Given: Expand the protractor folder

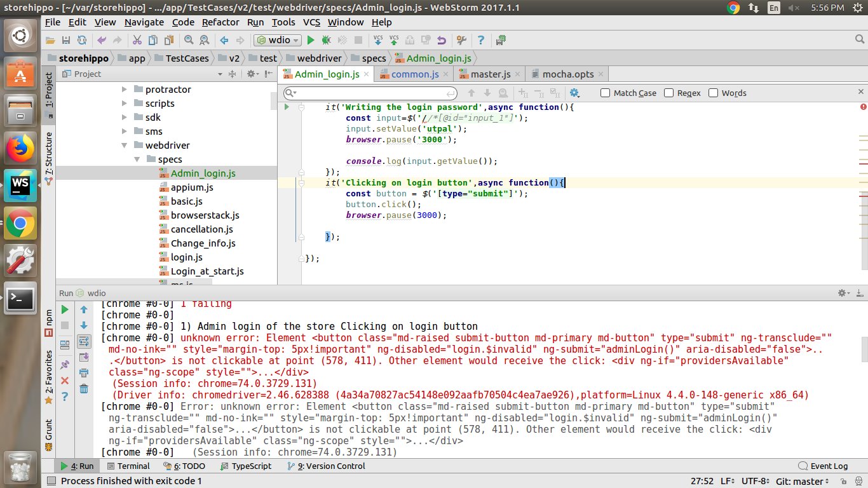Looking at the screenshot, I should point(125,89).
